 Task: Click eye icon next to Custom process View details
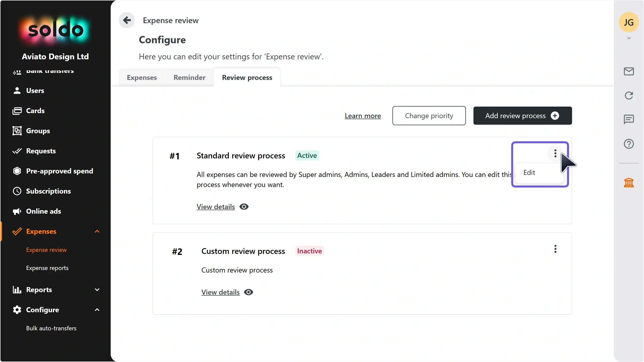click(249, 292)
